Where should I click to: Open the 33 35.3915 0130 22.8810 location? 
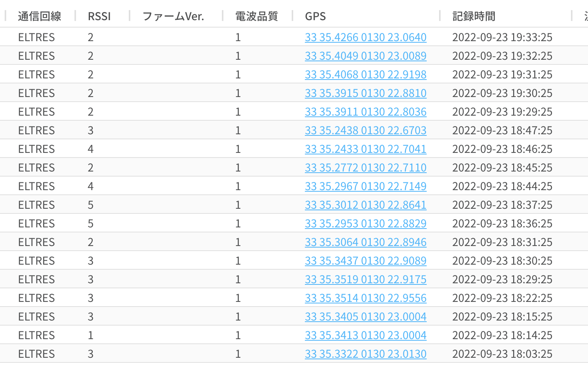365,93
